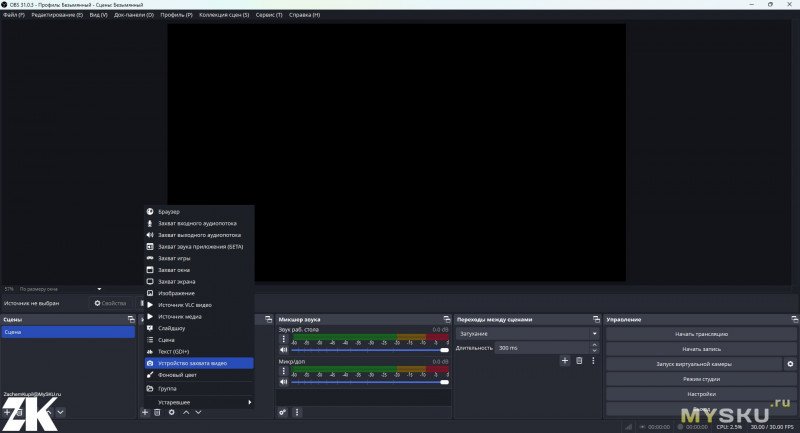Image resolution: width=800 pixels, height=433 pixels.
Task: Remove the scene transition trash icon
Action: point(579,361)
